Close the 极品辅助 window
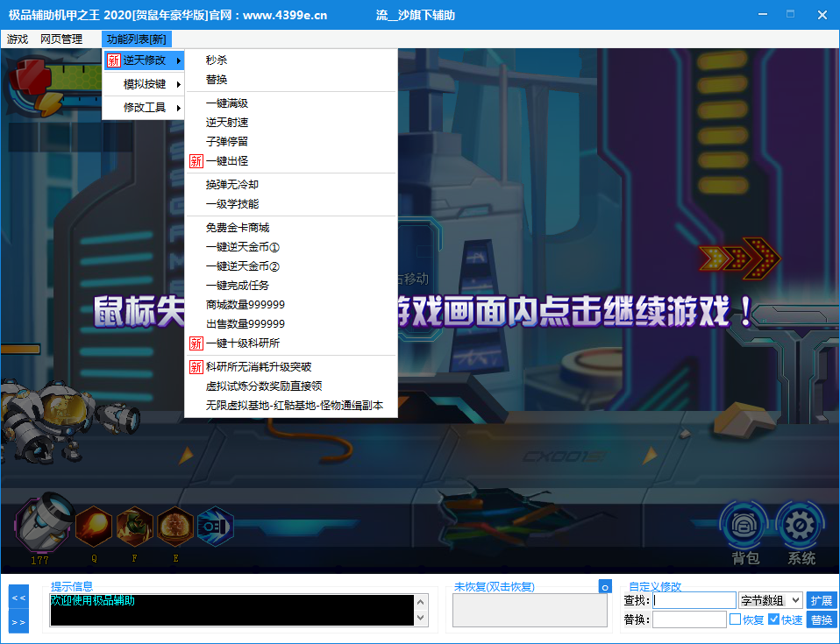Viewport: 840px width, 644px height. tap(822, 14)
